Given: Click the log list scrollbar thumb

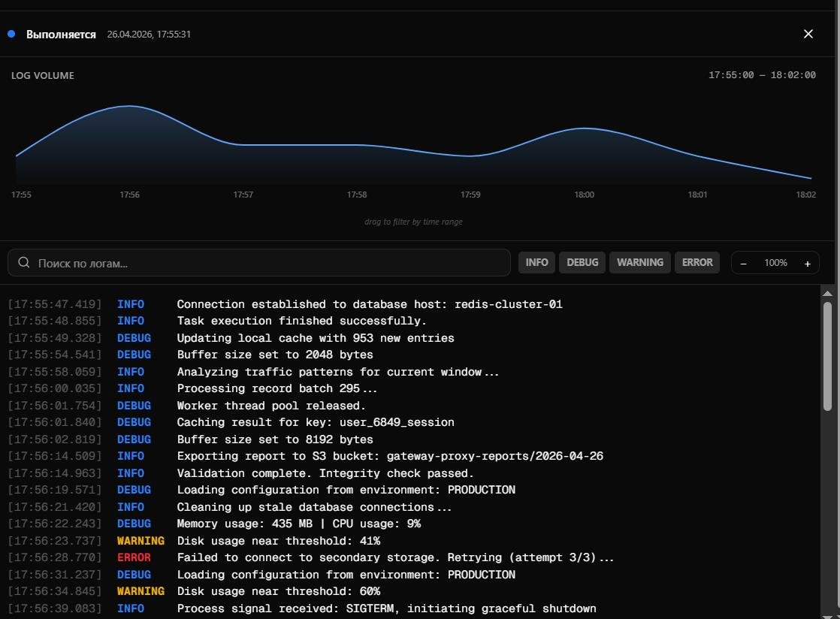Looking at the screenshot, I should (827, 357).
